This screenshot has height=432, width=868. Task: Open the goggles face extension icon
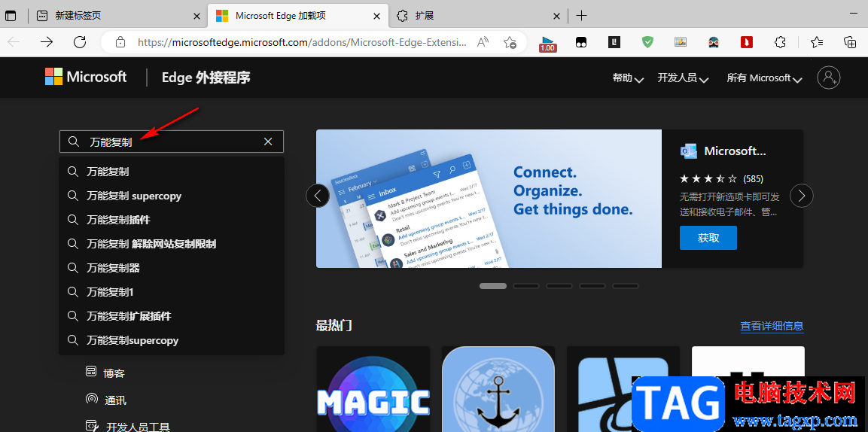tap(714, 42)
